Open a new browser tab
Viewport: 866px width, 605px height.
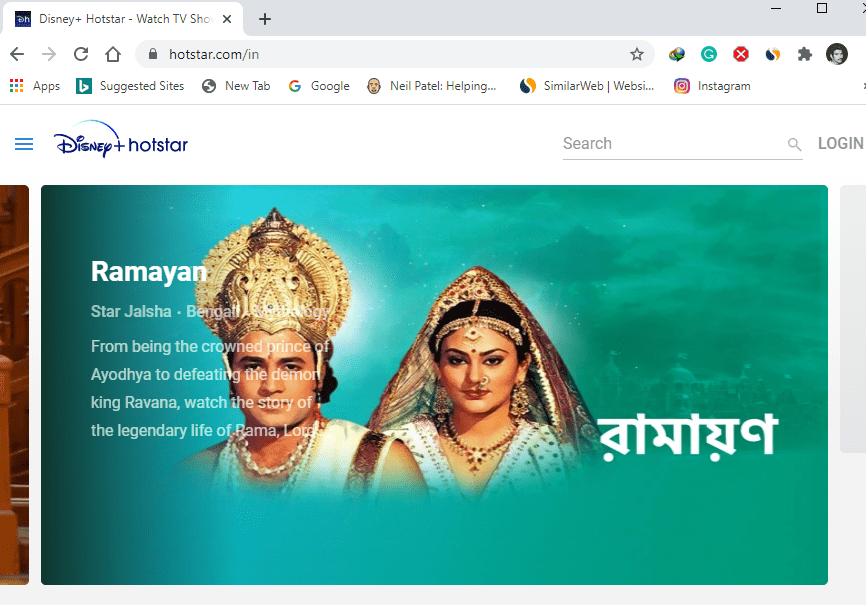click(265, 19)
